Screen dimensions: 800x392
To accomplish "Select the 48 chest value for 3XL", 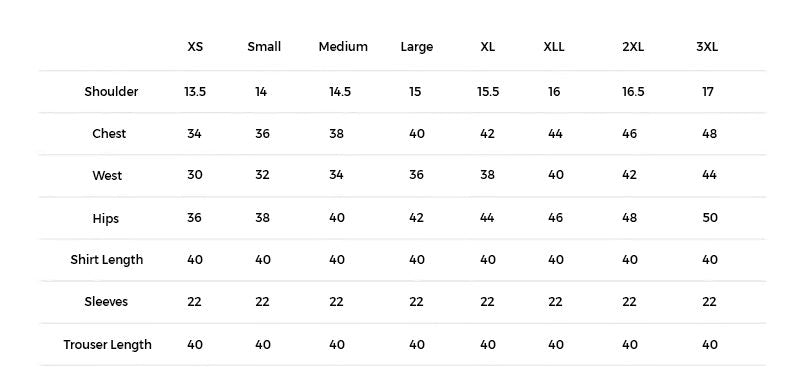I will (x=709, y=133).
